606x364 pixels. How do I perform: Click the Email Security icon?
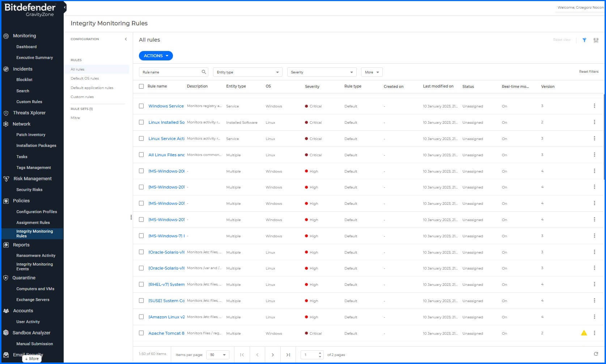(6, 355)
